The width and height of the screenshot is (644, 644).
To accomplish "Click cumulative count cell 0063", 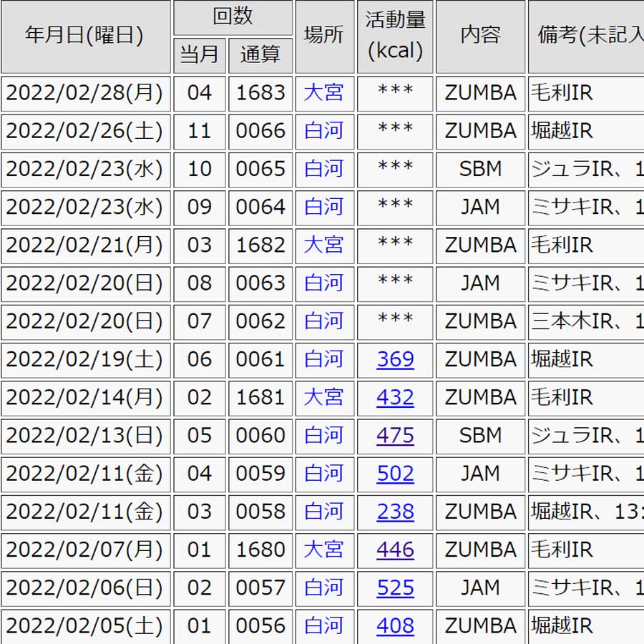I will (260, 284).
